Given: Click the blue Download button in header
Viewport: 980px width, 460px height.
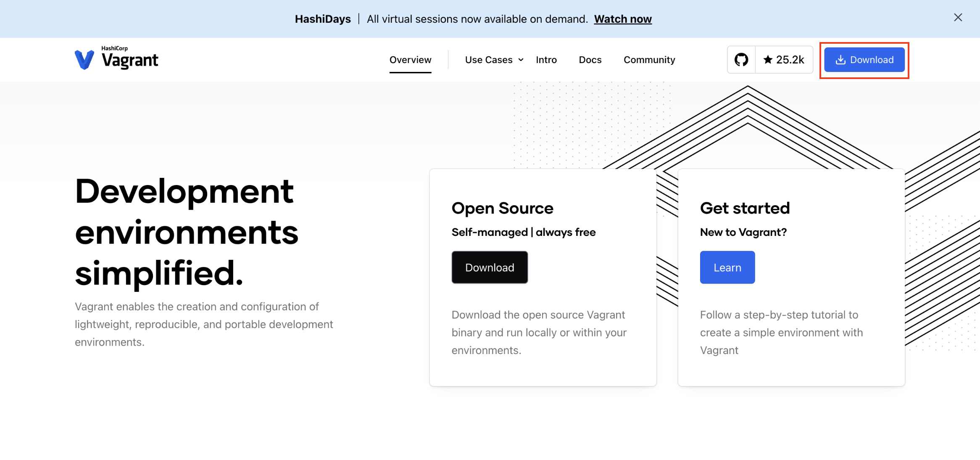Looking at the screenshot, I should point(864,60).
